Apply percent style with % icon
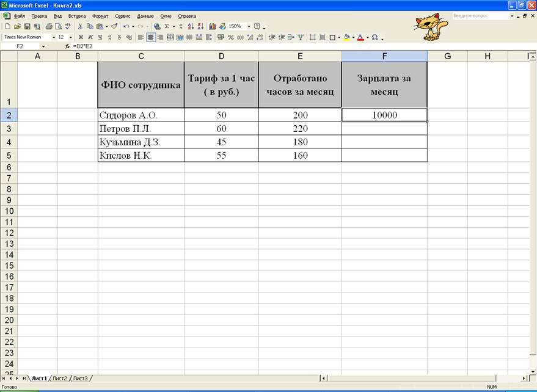Screen dimensions: 537x392 [x=230, y=37]
